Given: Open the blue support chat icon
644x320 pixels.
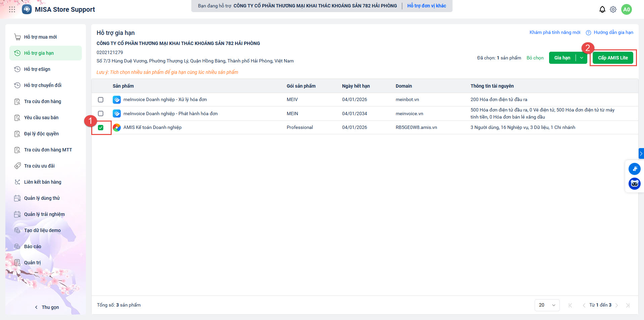Looking at the screenshot, I should (x=635, y=169).
